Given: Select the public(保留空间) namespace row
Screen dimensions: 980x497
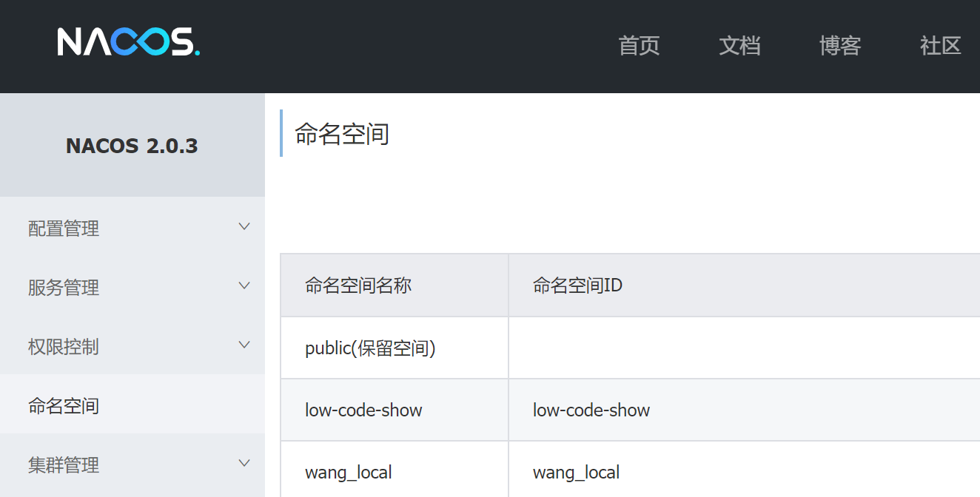Looking at the screenshot, I should 370,348.
